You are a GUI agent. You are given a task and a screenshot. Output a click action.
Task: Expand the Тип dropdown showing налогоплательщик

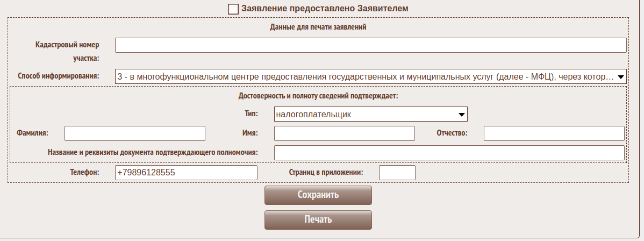pyautogui.click(x=370, y=114)
